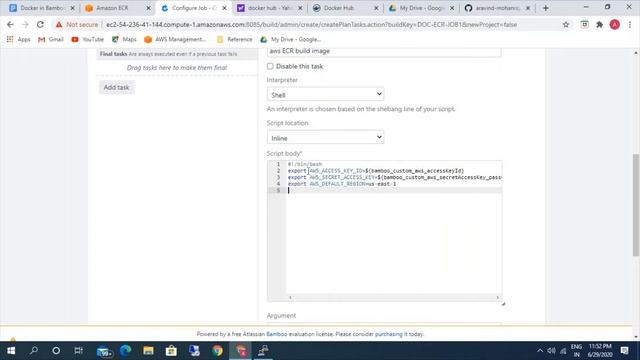The height and width of the screenshot is (360, 640).
Task: Open Cortana circle in the taskbar
Action: [56, 351]
